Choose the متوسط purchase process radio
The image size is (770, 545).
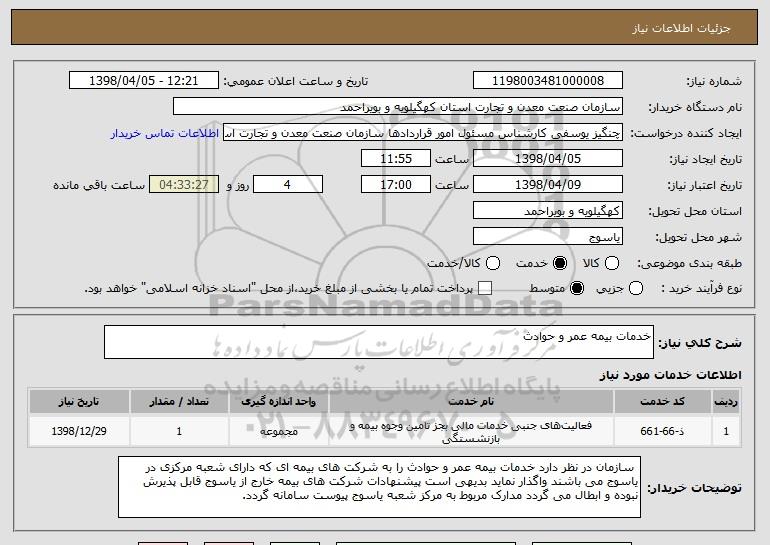(x=577, y=288)
